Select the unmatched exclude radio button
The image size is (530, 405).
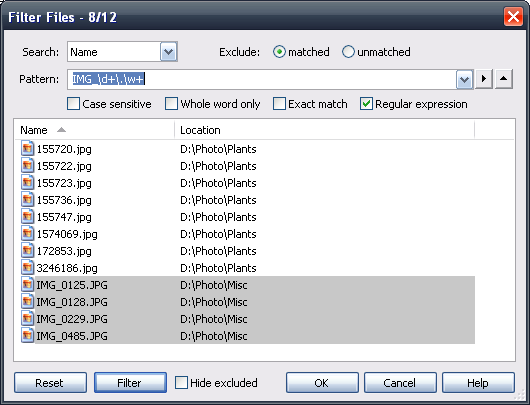point(348,52)
